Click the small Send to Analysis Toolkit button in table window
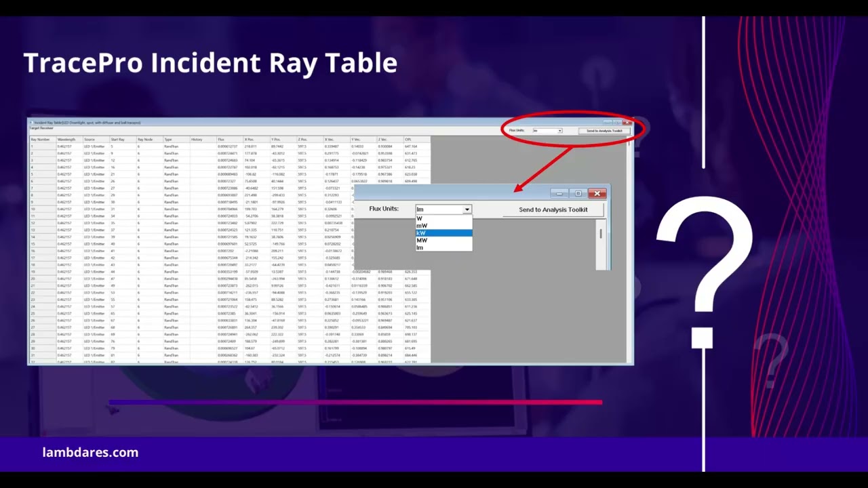The width and height of the screenshot is (868, 488). click(604, 131)
